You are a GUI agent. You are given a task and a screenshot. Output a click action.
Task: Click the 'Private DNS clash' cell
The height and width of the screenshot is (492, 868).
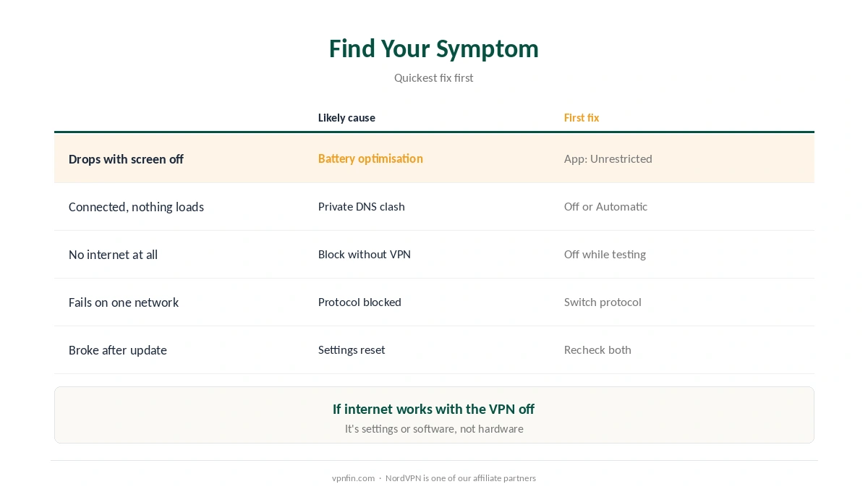[362, 206]
